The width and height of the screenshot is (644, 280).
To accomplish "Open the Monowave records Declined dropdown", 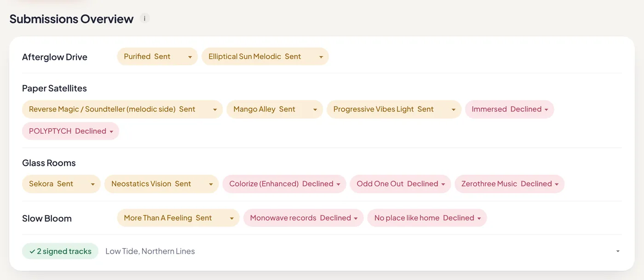I will (x=303, y=218).
